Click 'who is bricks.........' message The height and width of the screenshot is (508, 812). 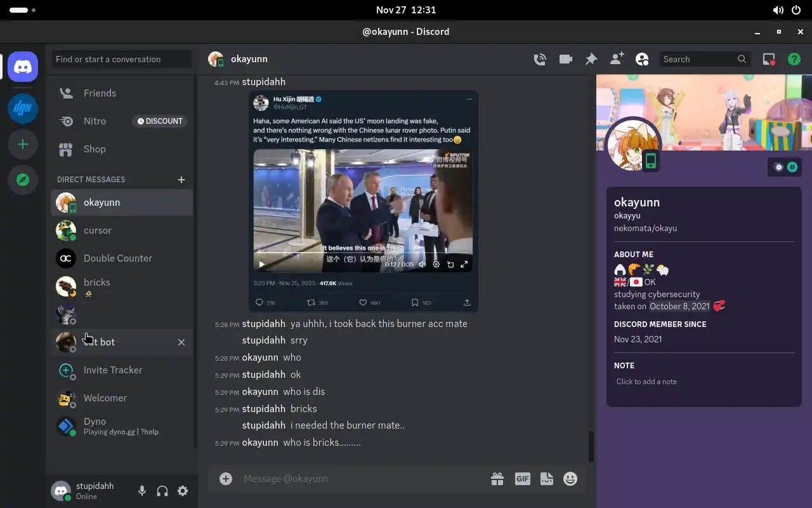[322, 443]
